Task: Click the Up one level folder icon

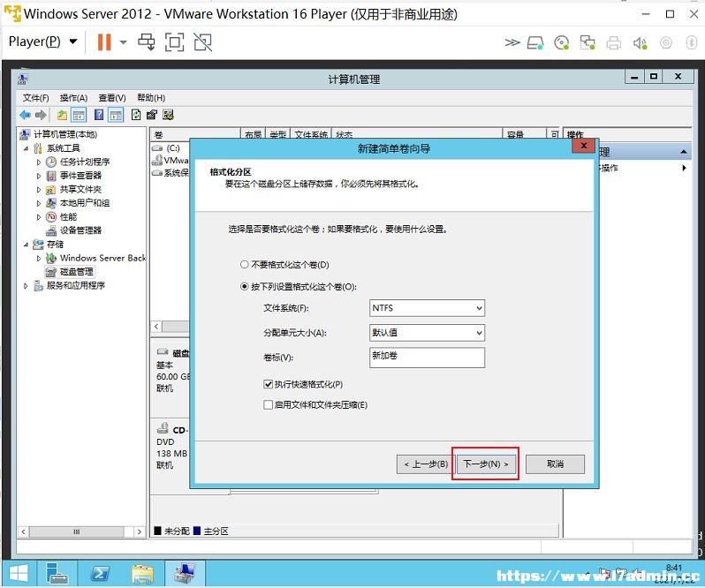Action: [62, 115]
